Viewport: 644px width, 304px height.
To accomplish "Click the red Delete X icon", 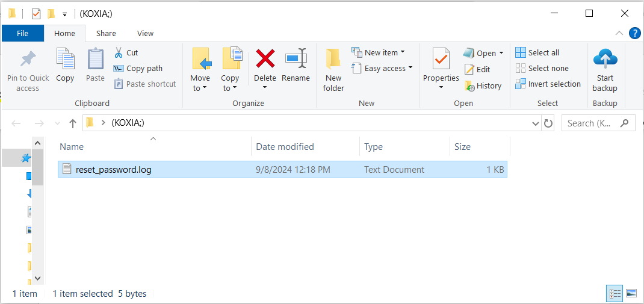I will (265, 58).
